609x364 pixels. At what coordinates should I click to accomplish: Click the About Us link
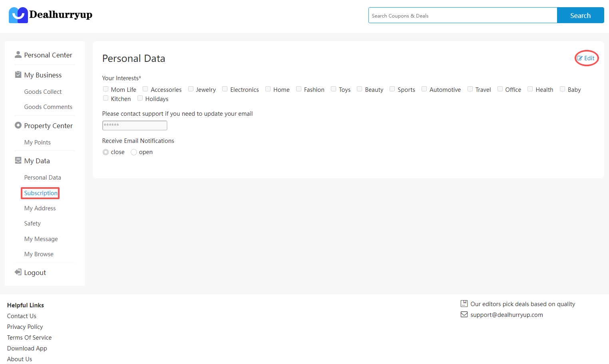pos(20,359)
